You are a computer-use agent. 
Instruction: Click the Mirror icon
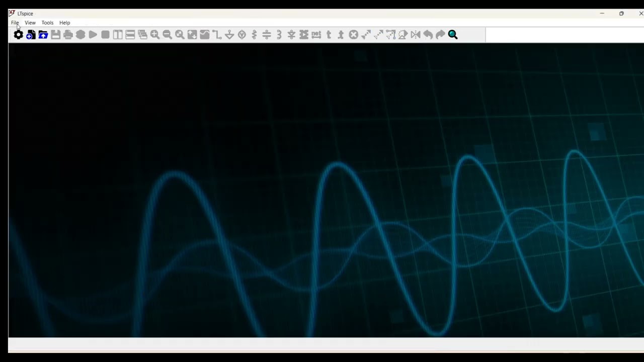click(416, 35)
